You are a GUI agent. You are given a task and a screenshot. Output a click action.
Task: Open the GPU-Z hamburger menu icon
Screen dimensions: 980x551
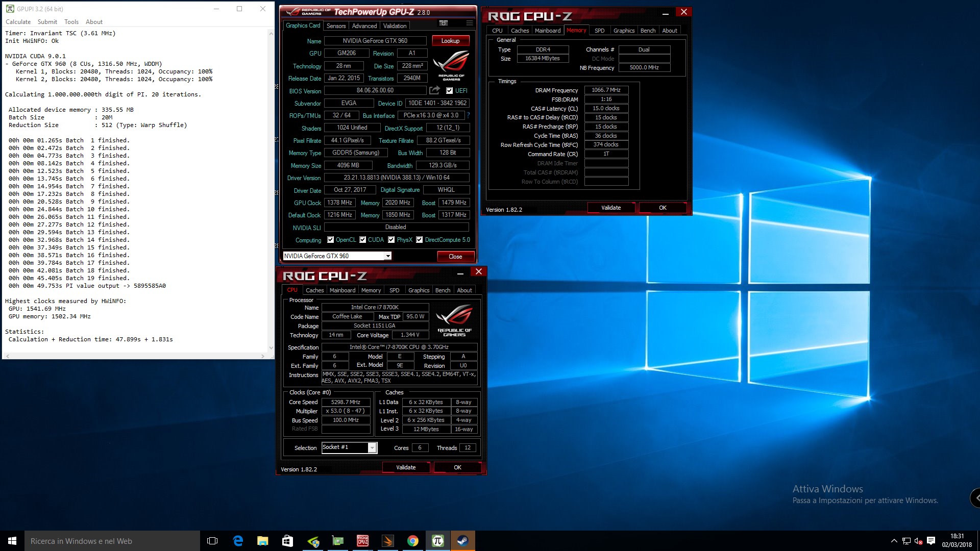(470, 23)
